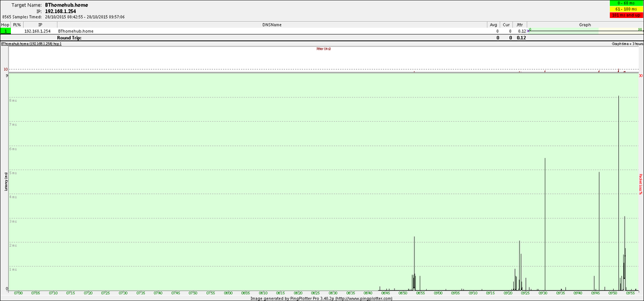Click the green 0 - 60 ms legend swatch

627,3
